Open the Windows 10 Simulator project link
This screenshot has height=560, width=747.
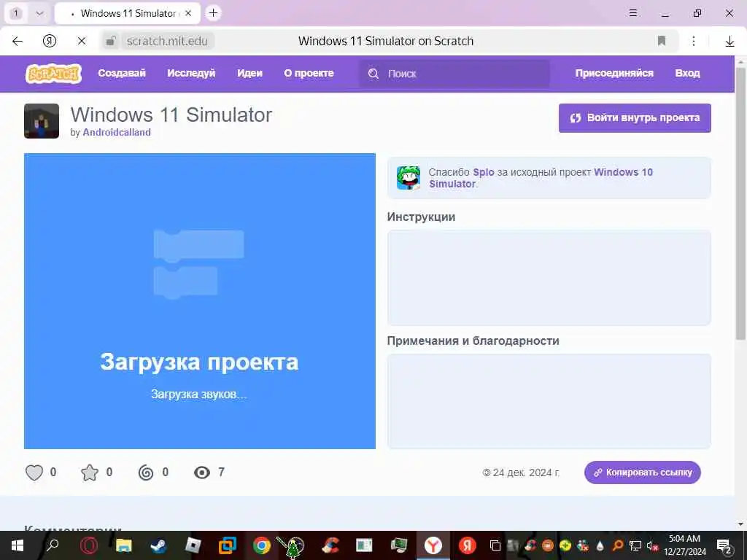[623, 172]
